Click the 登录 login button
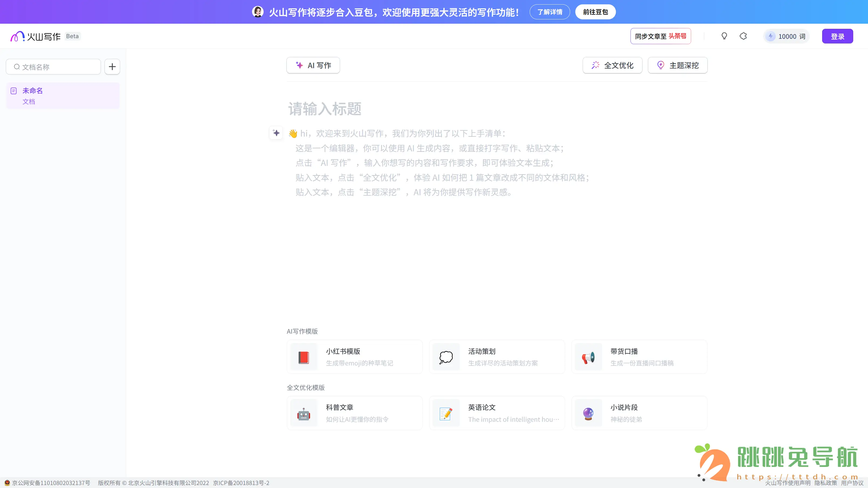The width and height of the screenshot is (868, 488). 837,36
